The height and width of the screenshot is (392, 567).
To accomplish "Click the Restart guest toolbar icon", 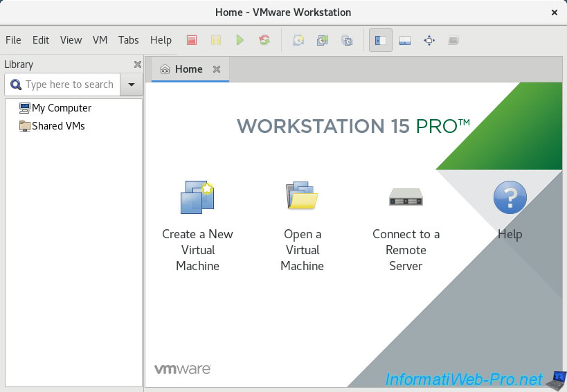I will pyautogui.click(x=264, y=40).
